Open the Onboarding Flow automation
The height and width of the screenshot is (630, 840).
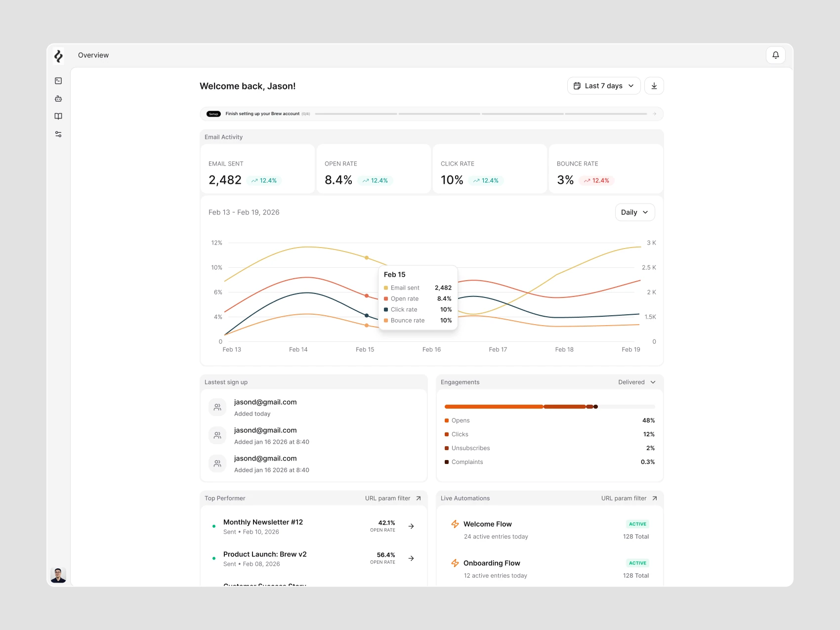[550, 569]
